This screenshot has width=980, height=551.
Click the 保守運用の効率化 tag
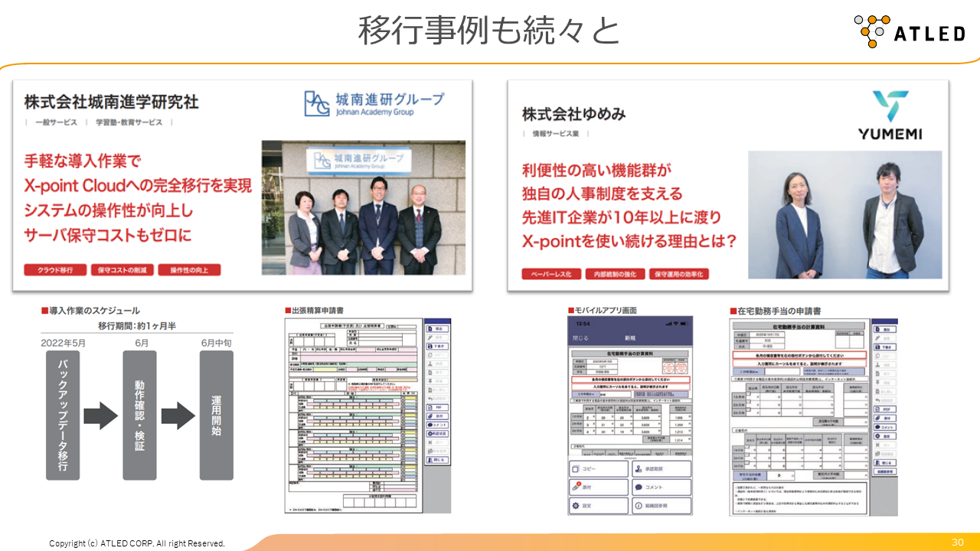(679, 274)
